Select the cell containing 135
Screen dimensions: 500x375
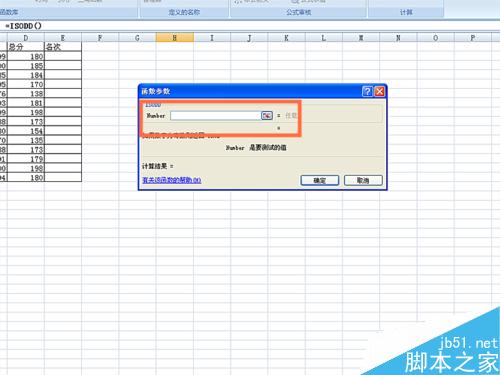point(26,140)
